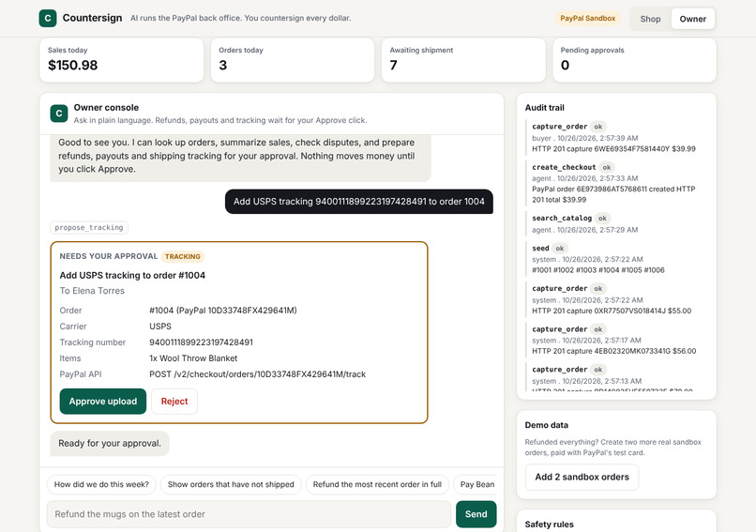The width and height of the screenshot is (756, 532).
Task: Click the 'Ready for your approval.' message
Action: (x=110, y=443)
